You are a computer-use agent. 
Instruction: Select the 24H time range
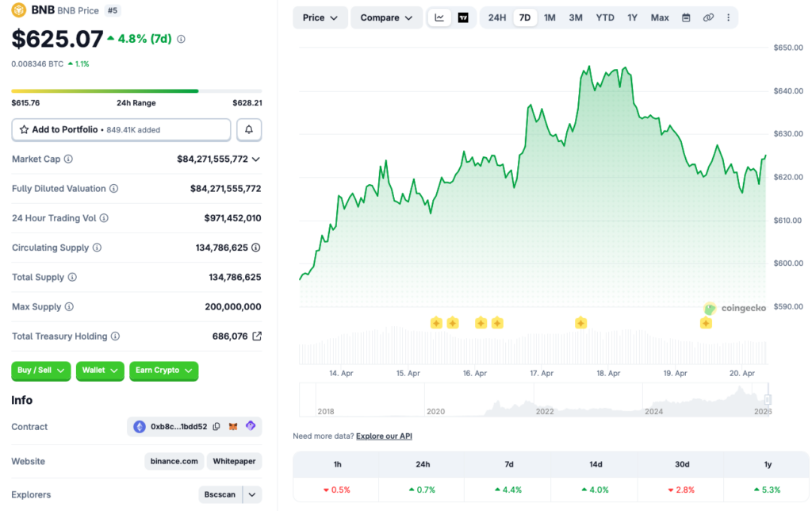(497, 17)
